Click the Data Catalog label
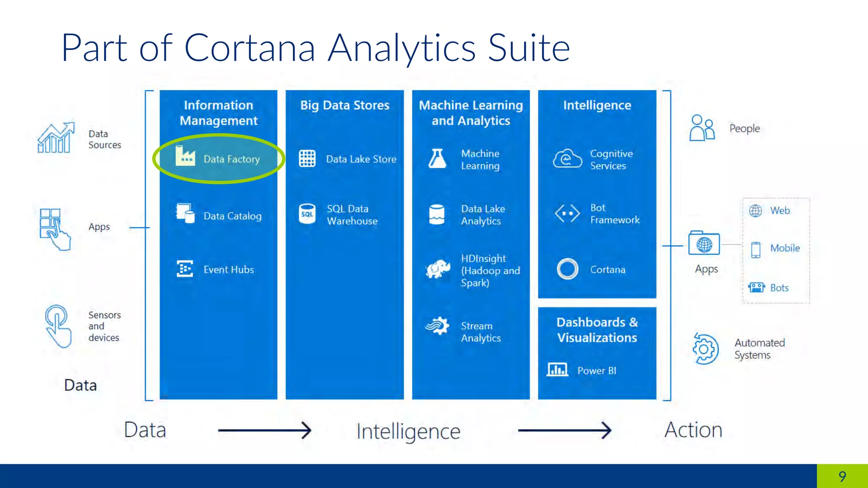Image resolution: width=868 pixels, height=488 pixels. [x=232, y=216]
